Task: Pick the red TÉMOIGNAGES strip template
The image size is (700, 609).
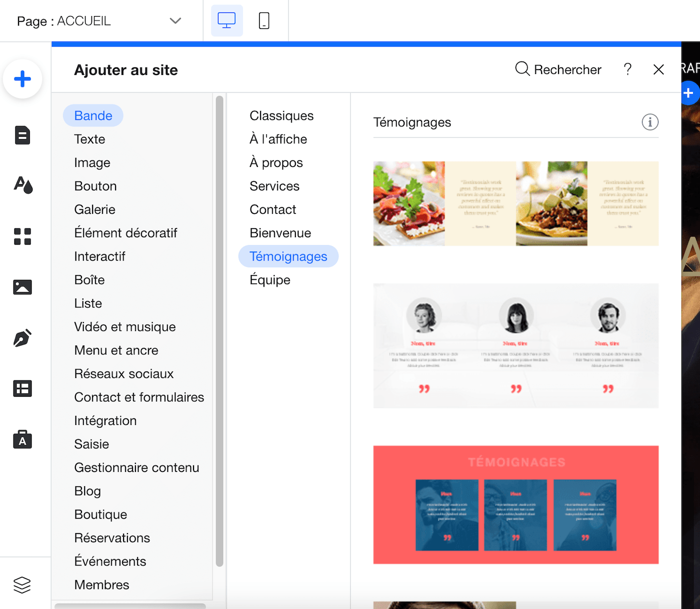Action: (516, 505)
